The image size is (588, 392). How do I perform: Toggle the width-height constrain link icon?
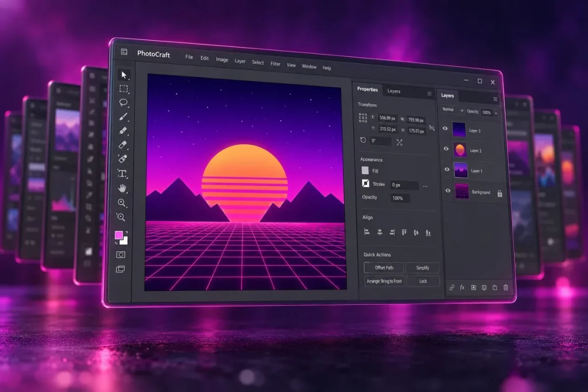tap(432, 128)
